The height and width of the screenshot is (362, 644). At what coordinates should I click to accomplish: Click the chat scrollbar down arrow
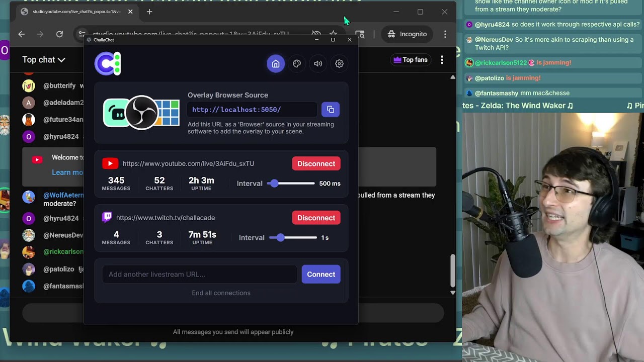452,292
